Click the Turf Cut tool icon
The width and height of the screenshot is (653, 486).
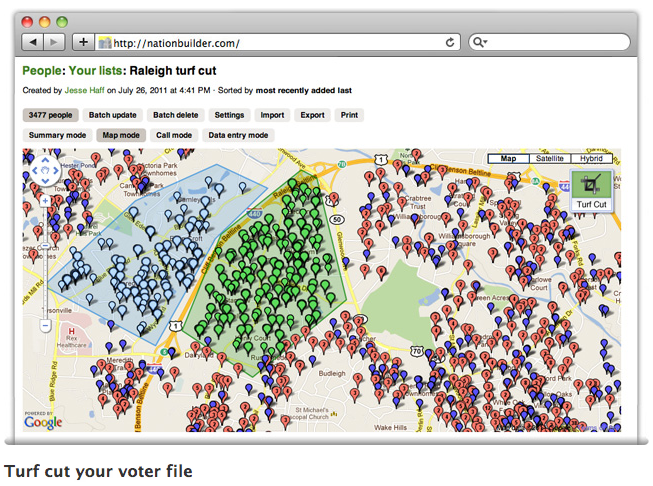tap(590, 185)
